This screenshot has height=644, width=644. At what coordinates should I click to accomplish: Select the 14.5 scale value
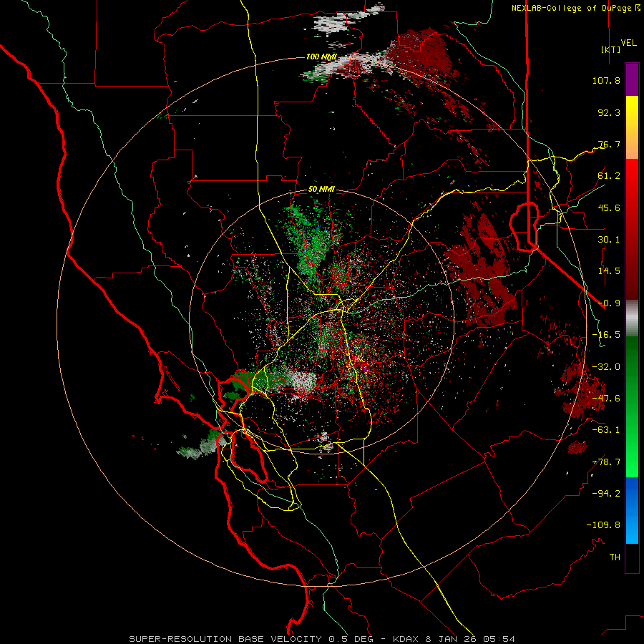[609, 271]
